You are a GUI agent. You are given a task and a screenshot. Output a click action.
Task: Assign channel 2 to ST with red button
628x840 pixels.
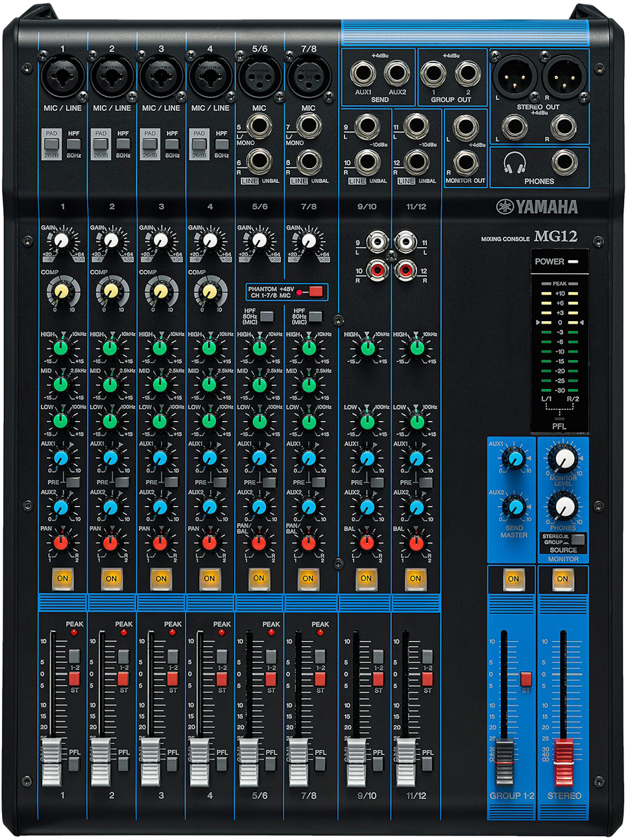(x=123, y=678)
